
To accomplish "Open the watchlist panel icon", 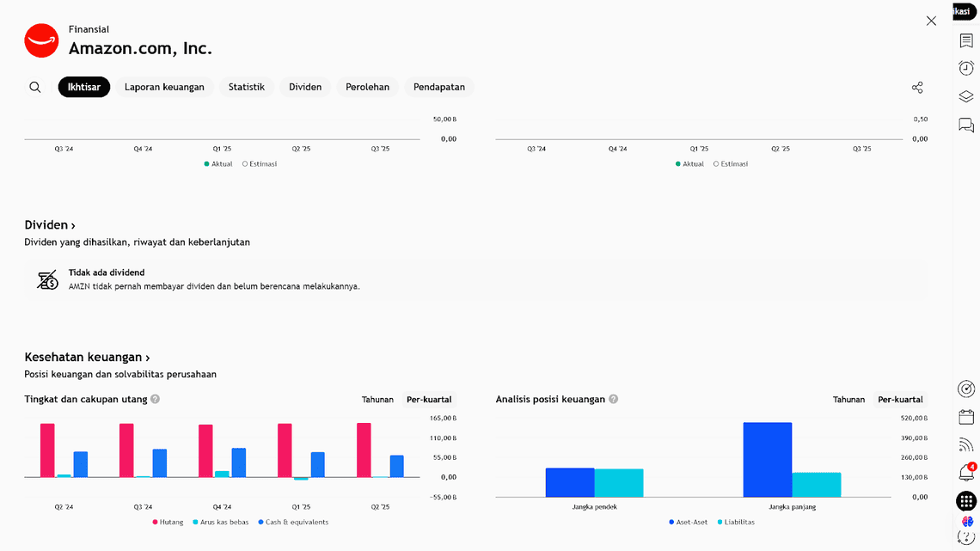I will pos(966,40).
